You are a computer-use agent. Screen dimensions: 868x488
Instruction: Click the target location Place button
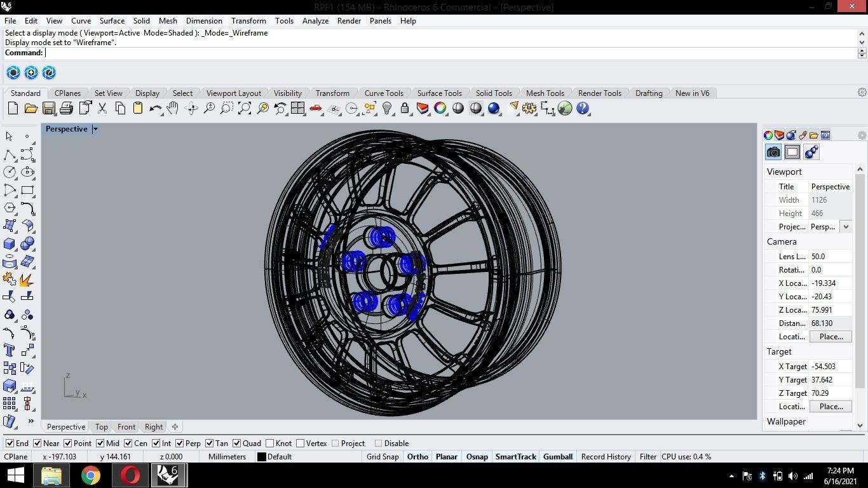click(x=831, y=407)
